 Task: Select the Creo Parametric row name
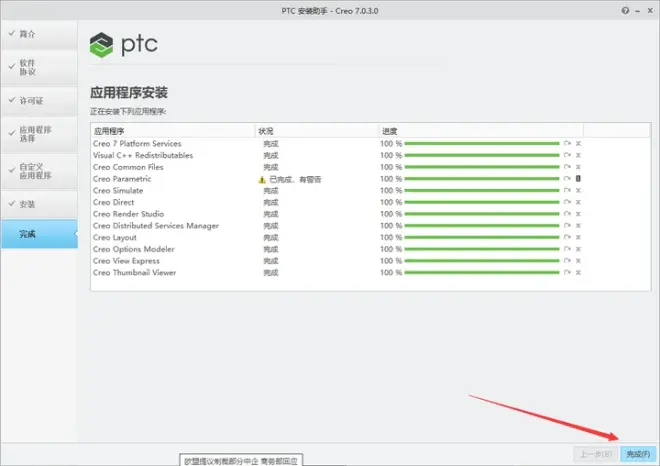[x=122, y=179]
